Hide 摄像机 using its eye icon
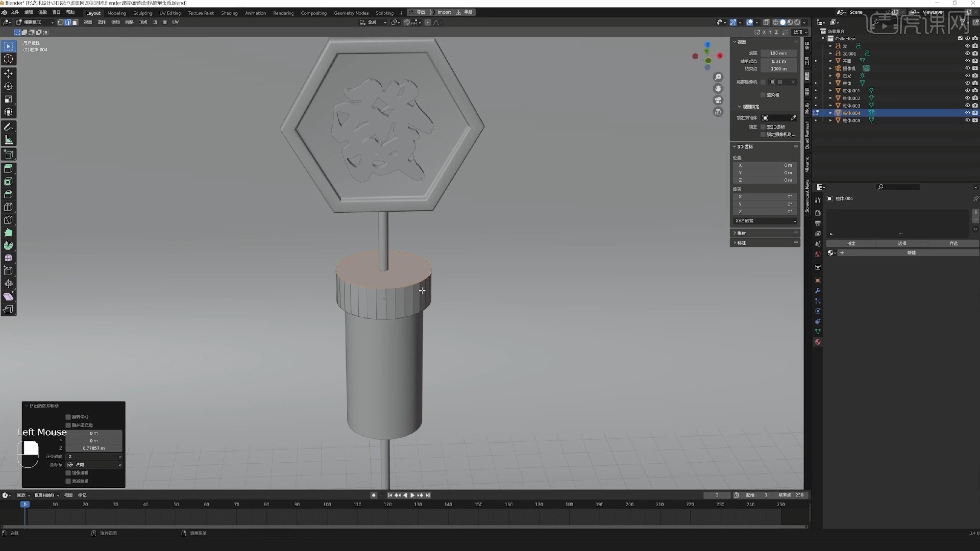This screenshot has height=551, width=980. (x=967, y=68)
